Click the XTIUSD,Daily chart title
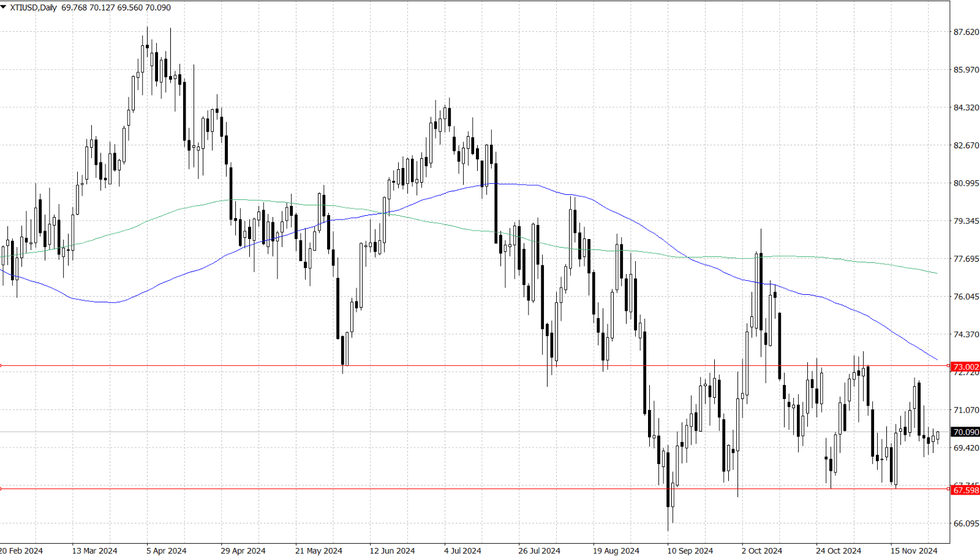The image size is (980, 559). 33,7
